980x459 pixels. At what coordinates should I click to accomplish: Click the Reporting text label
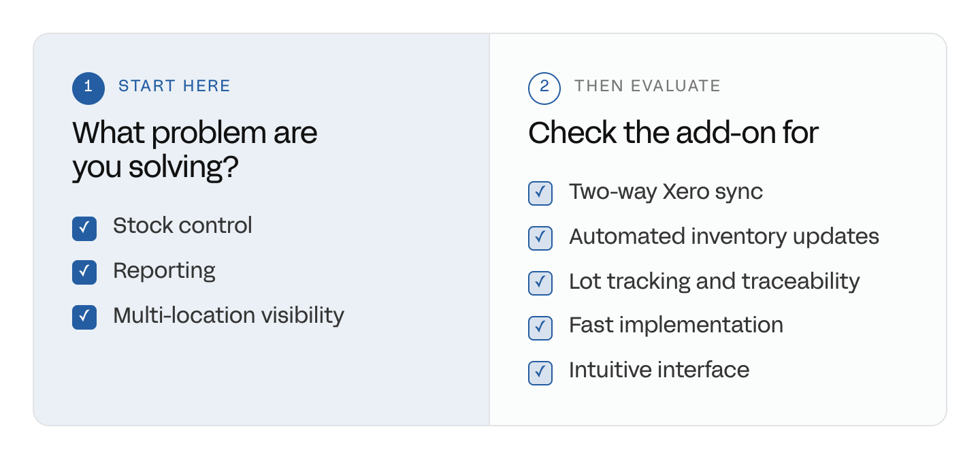[164, 271]
